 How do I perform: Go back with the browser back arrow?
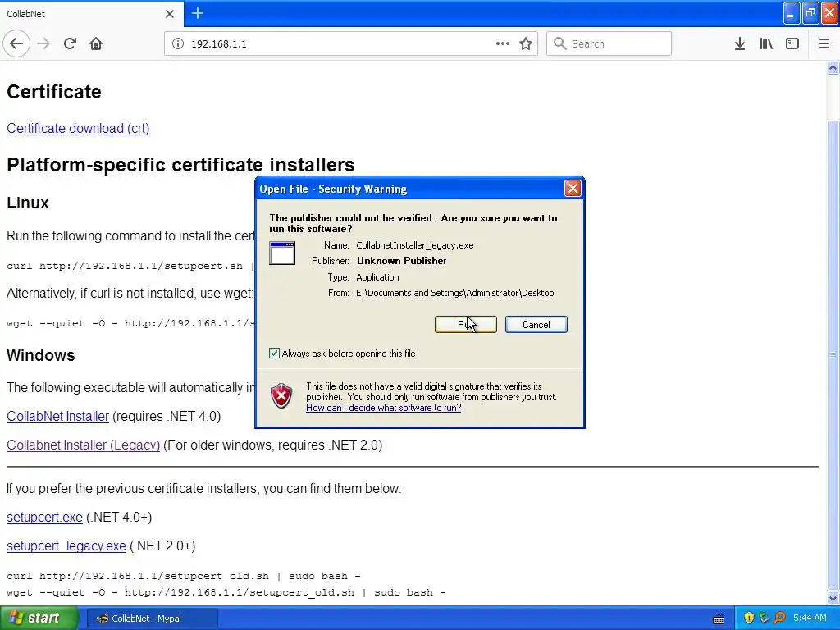pos(16,43)
